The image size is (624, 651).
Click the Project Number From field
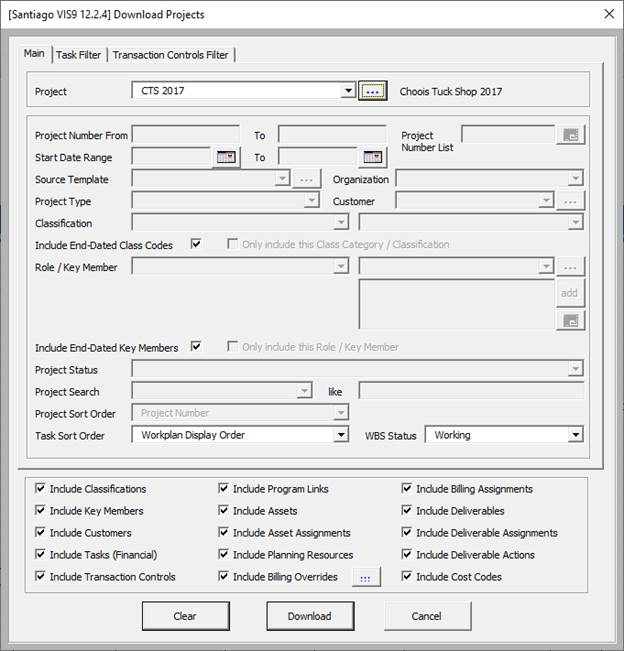186,135
